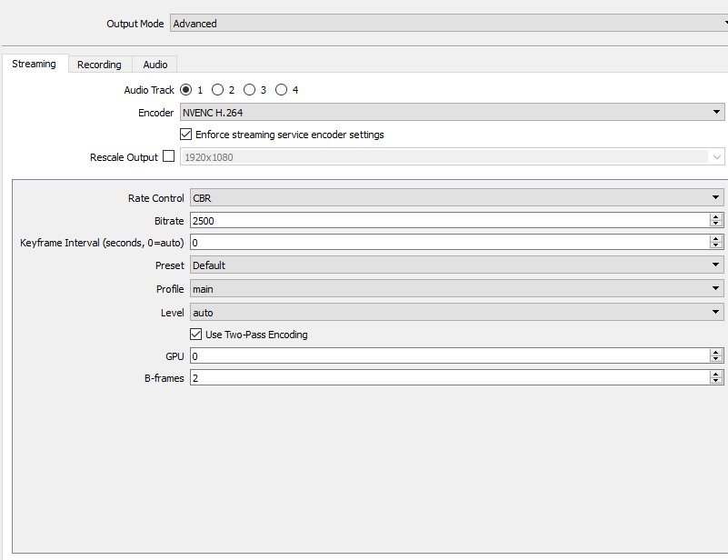Screen dimensions: 728x560
Task: Decrease Keyframe Interval with the down arrow
Action: coord(716,245)
